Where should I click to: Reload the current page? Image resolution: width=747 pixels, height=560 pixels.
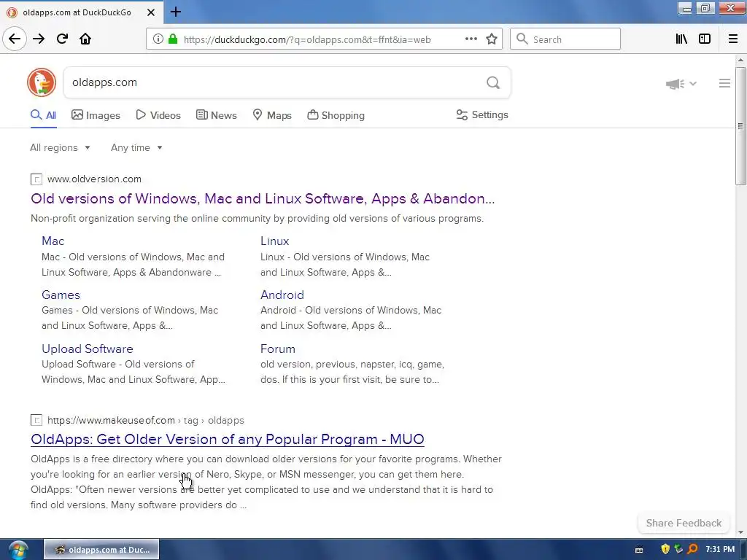(x=62, y=39)
